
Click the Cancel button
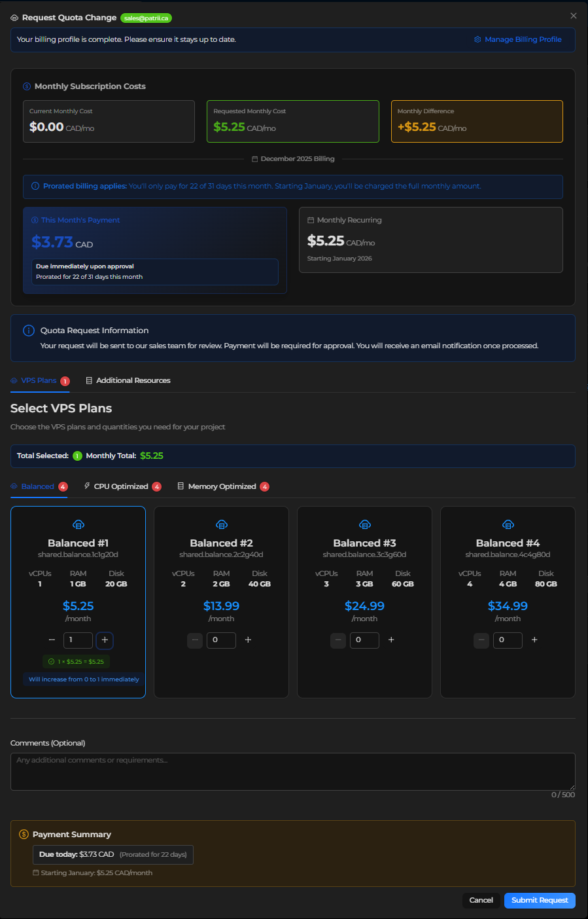[x=481, y=900]
